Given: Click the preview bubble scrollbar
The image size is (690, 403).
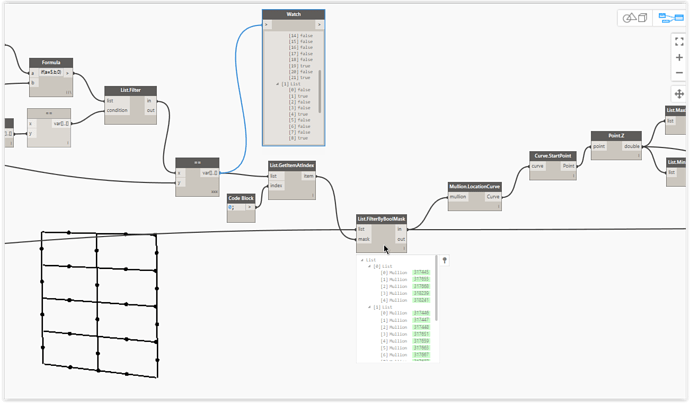Looking at the screenshot, I should click(x=436, y=288).
